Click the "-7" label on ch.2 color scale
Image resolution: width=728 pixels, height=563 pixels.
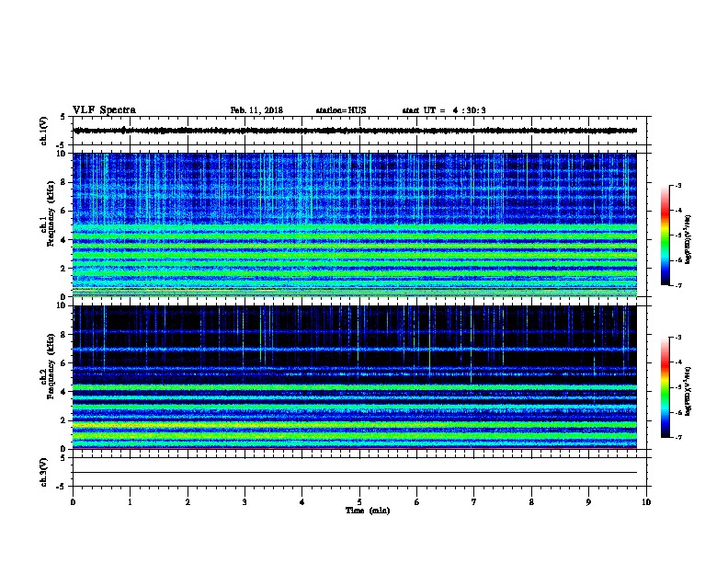(677, 437)
